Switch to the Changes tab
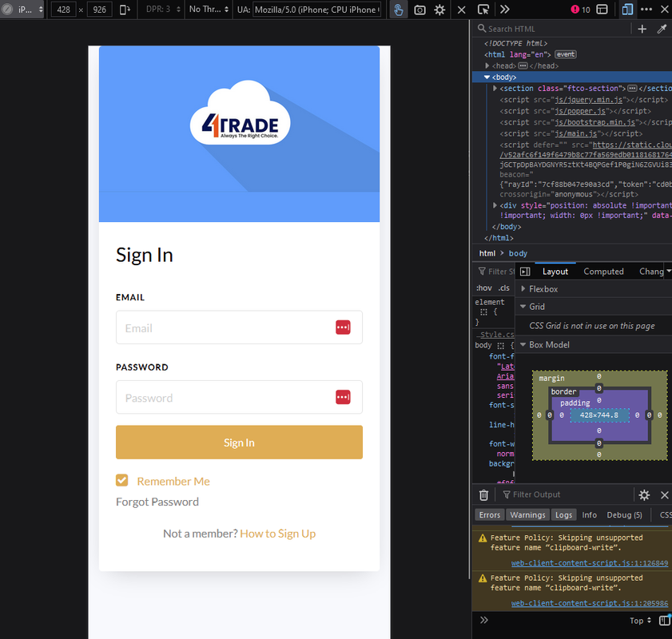This screenshot has width=672, height=639. (651, 272)
